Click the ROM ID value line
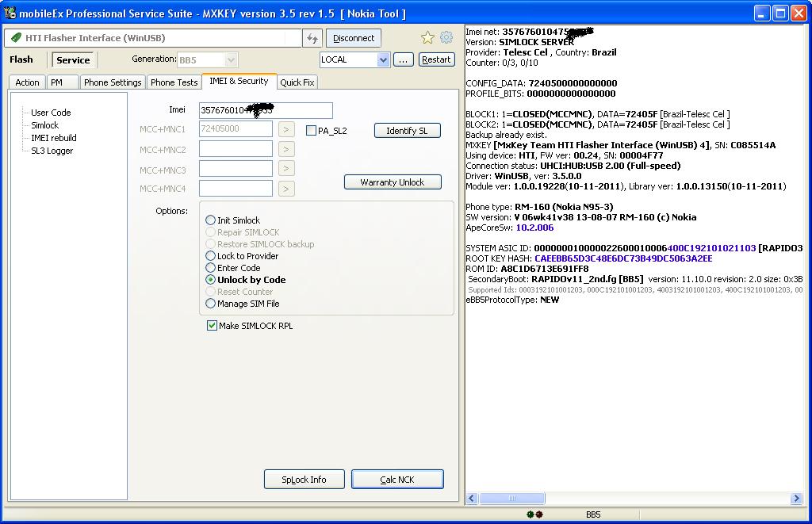 (527, 269)
